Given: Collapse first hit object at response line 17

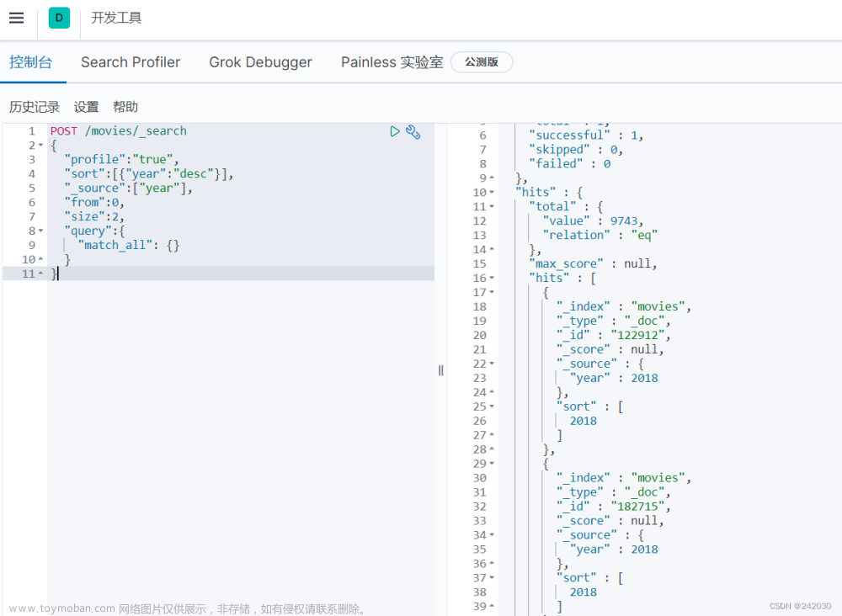Looking at the screenshot, I should pos(492,293).
